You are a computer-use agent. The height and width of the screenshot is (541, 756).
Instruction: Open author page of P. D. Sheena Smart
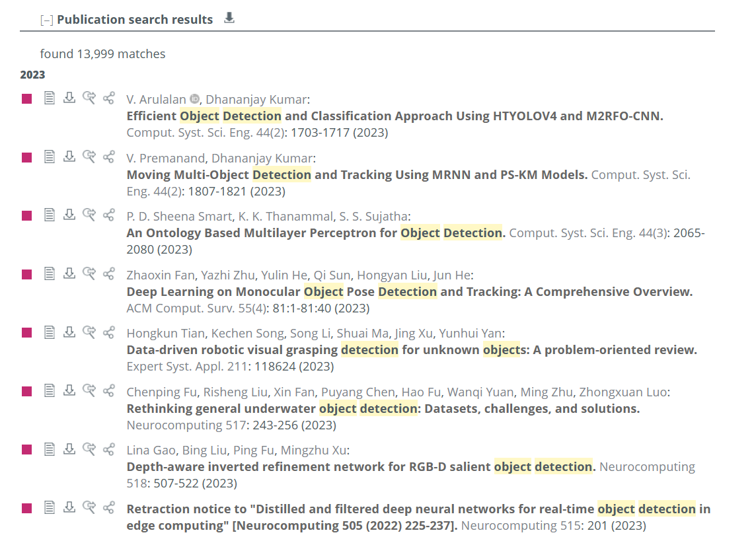coord(179,216)
